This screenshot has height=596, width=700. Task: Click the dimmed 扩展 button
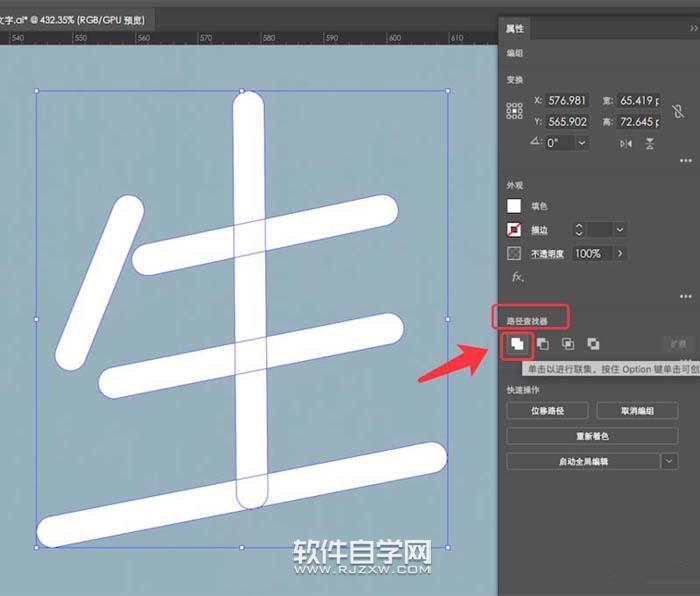[678, 344]
